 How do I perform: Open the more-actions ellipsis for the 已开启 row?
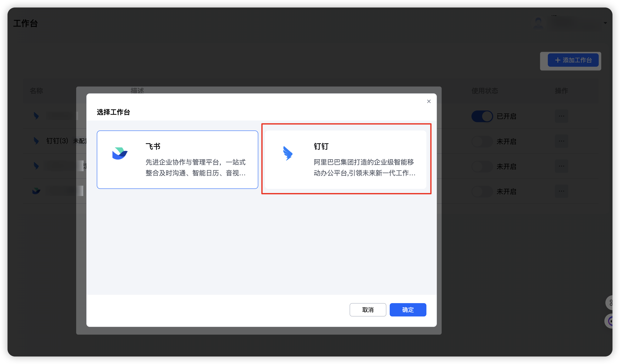click(561, 116)
